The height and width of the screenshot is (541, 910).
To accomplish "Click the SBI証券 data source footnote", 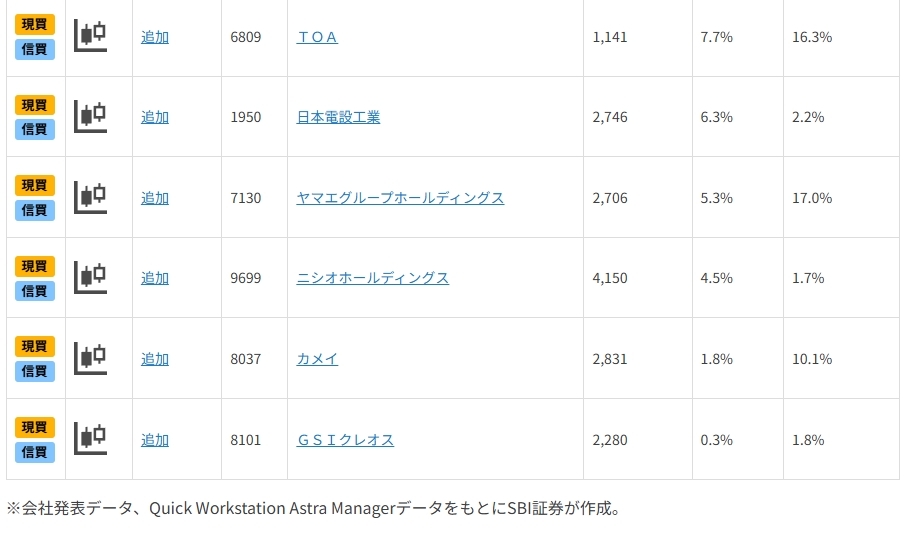I will click(x=314, y=508).
